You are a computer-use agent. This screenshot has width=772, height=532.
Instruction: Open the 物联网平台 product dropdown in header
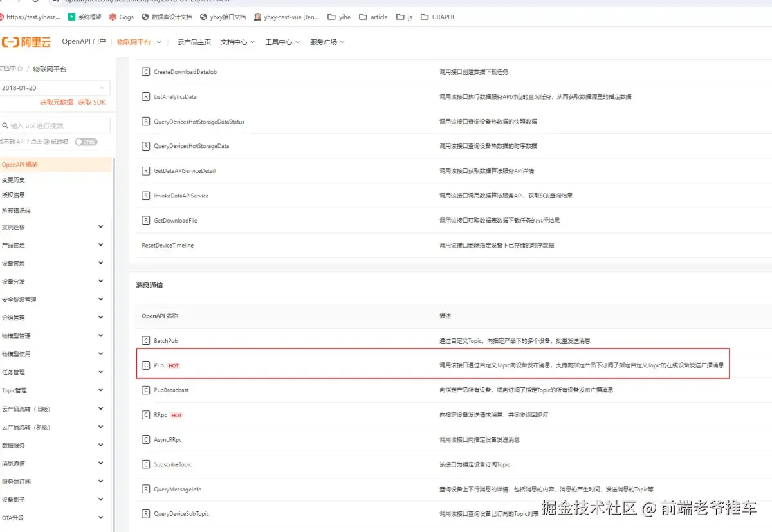139,42
